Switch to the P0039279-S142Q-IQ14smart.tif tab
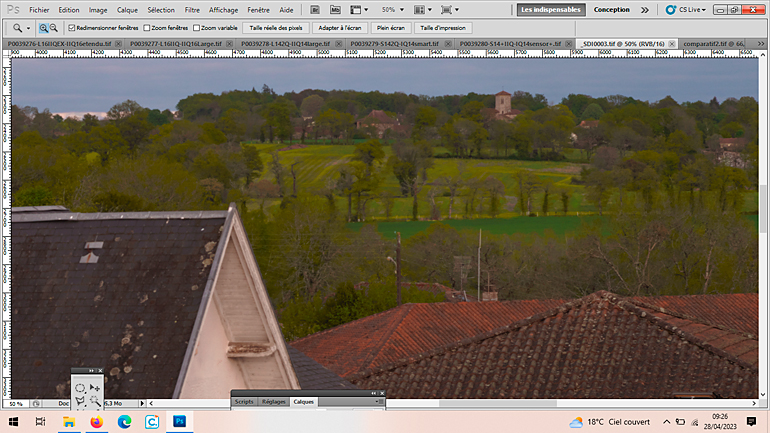Image resolution: width=770 pixels, height=433 pixels. [395, 44]
